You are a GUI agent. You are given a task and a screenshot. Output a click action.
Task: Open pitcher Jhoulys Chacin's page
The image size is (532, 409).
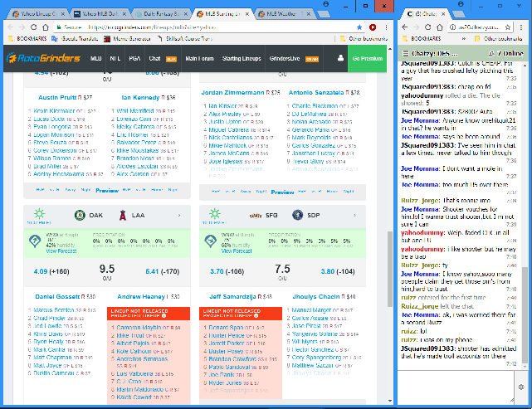point(316,296)
